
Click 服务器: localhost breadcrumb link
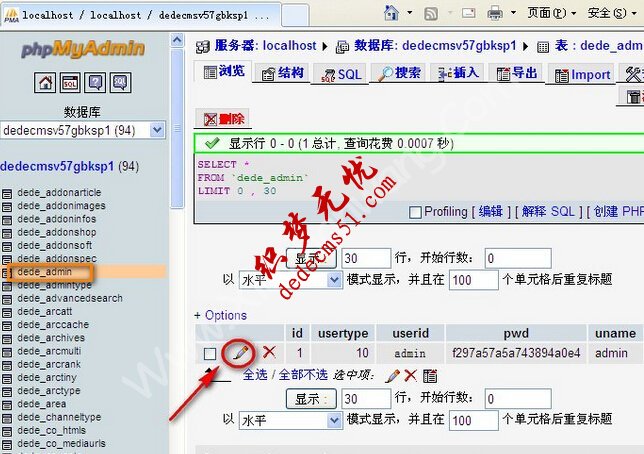(265, 46)
